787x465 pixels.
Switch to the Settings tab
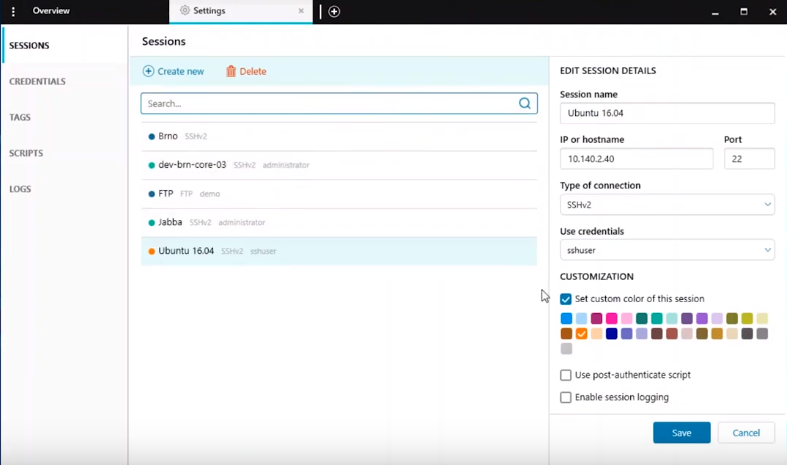pos(240,11)
